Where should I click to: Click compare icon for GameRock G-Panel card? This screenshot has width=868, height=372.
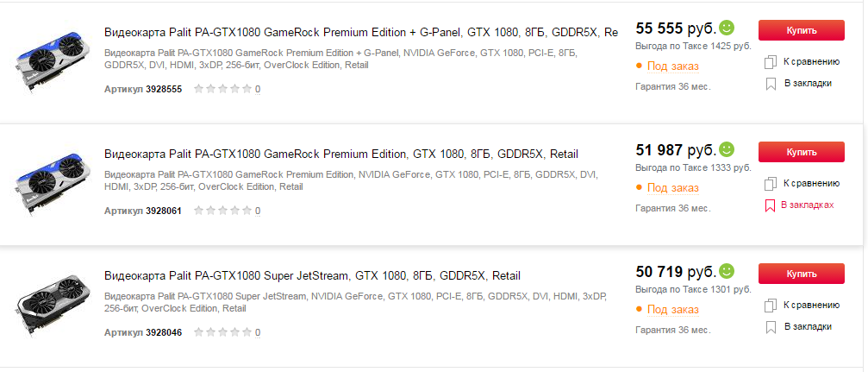(x=771, y=62)
